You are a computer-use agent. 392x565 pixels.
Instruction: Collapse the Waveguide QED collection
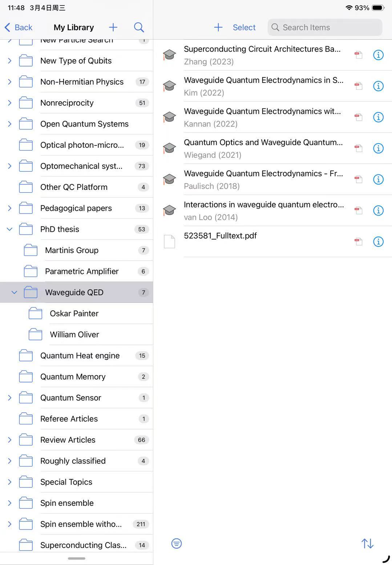click(14, 292)
